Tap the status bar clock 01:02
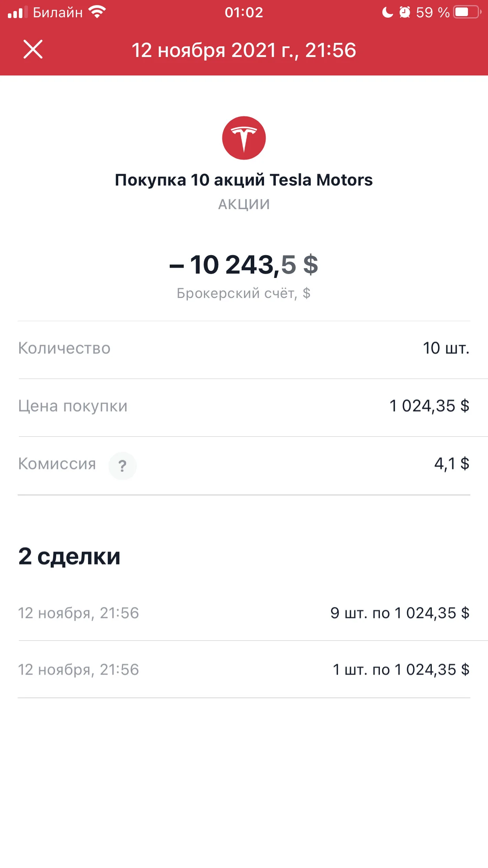The image size is (488, 868). tap(244, 12)
